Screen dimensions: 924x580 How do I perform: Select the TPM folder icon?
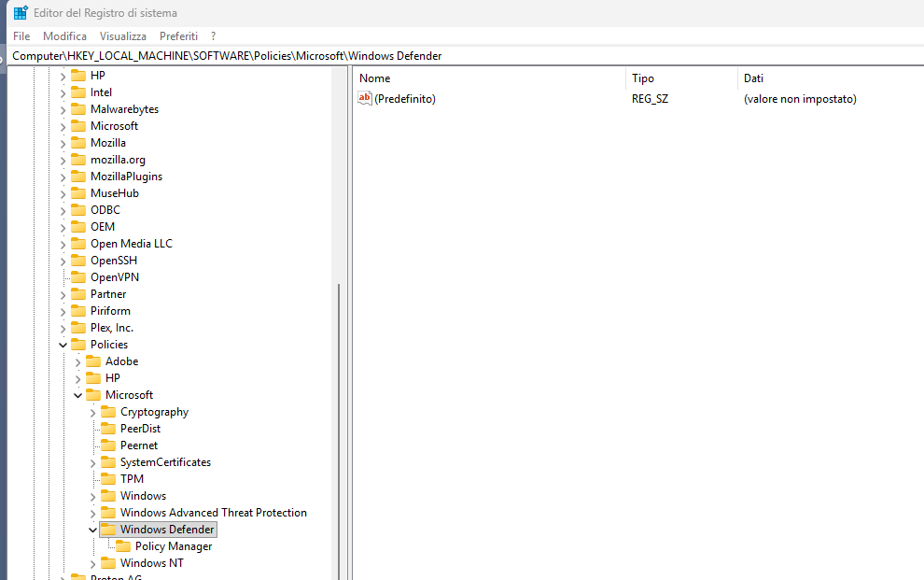point(108,478)
